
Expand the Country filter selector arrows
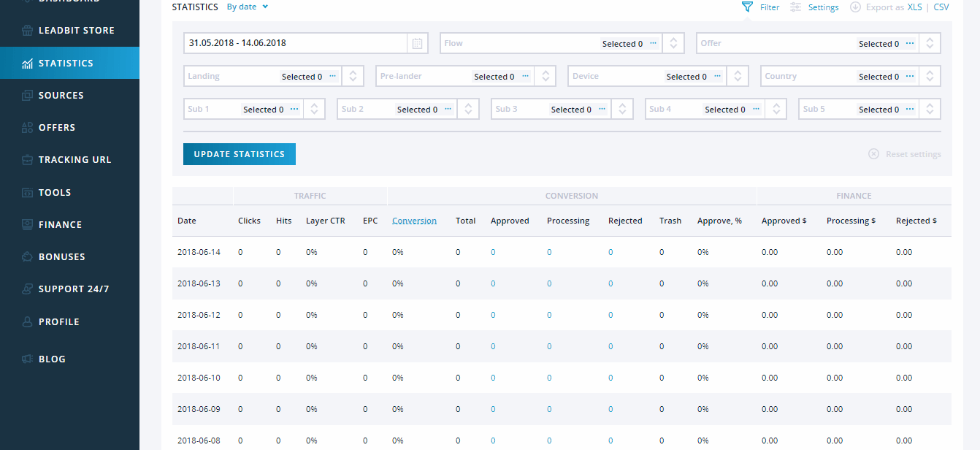tap(930, 77)
